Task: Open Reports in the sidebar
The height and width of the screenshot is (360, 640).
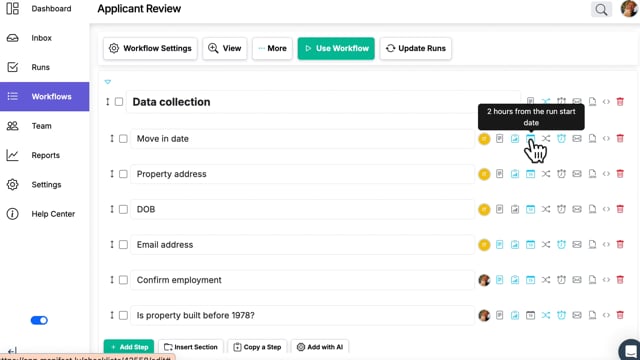Action: (x=44, y=156)
